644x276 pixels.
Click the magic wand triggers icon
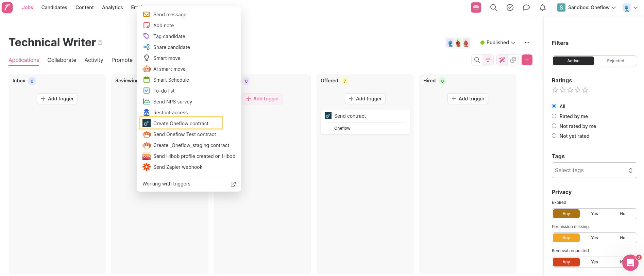tap(502, 60)
